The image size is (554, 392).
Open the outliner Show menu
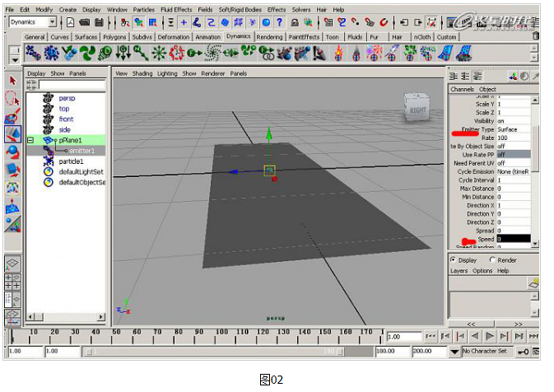tap(58, 73)
